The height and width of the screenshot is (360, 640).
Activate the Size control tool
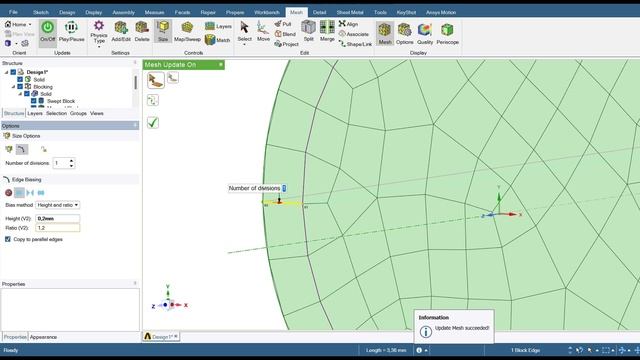click(163, 31)
